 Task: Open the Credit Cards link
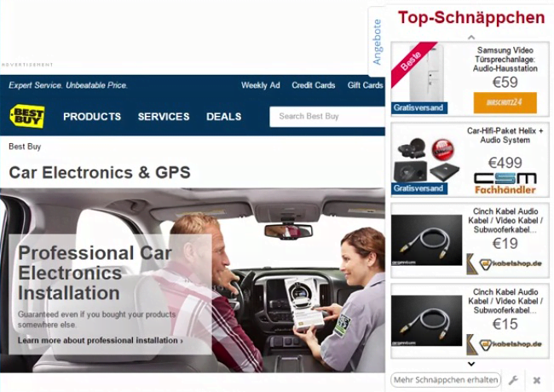(x=314, y=85)
